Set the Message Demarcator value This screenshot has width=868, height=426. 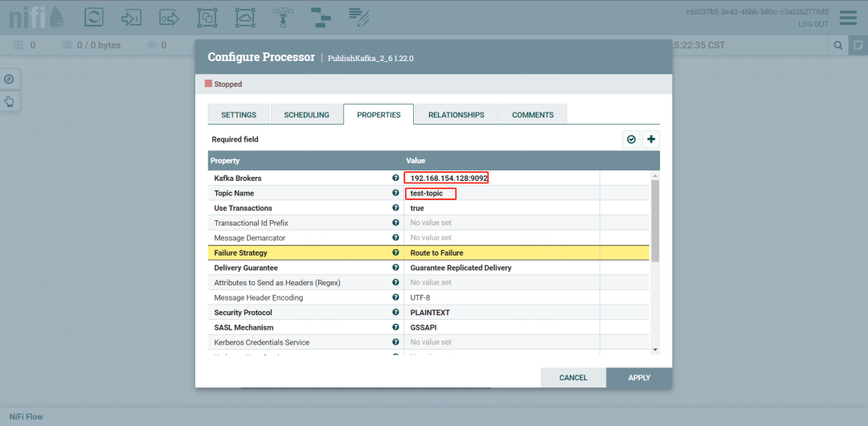pos(502,238)
